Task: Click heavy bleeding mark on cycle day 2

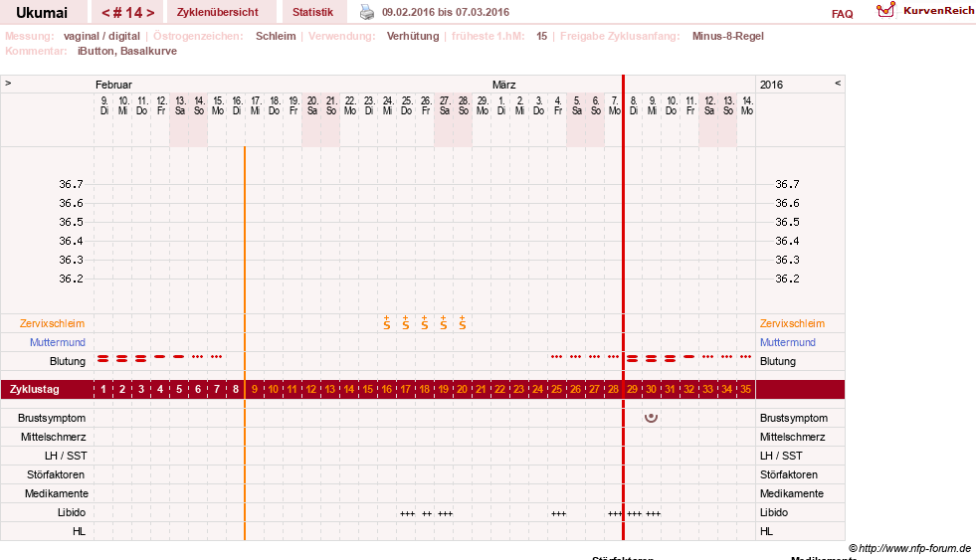Action: (x=122, y=358)
